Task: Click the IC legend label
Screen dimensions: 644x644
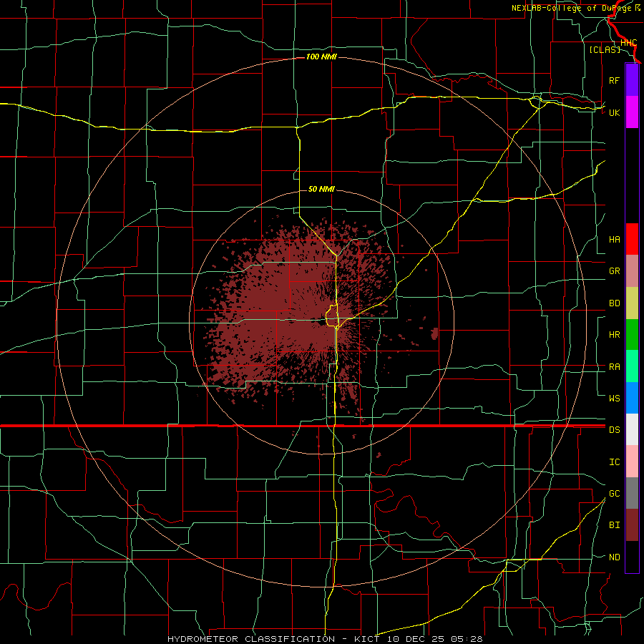Action: [x=614, y=462]
